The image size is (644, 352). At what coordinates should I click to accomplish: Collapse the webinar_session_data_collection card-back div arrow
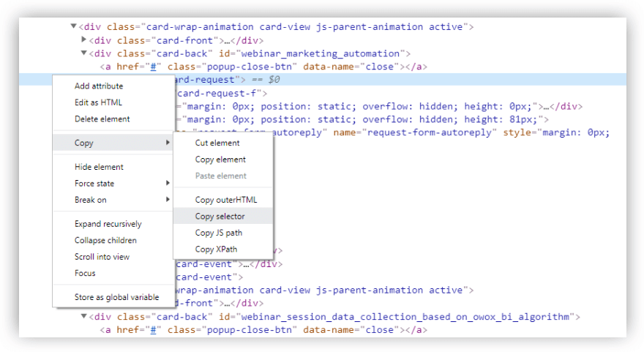(84, 317)
